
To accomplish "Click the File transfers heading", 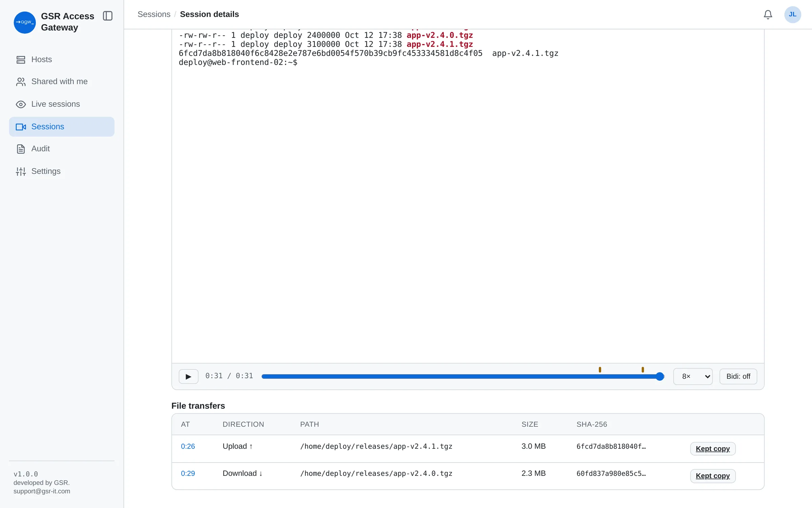I will [x=198, y=406].
